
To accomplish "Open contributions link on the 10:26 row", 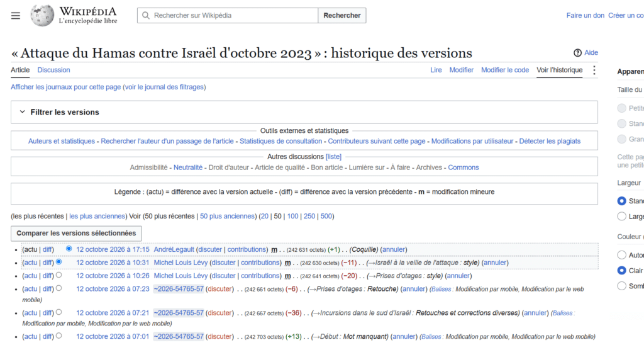I will click(260, 276).
